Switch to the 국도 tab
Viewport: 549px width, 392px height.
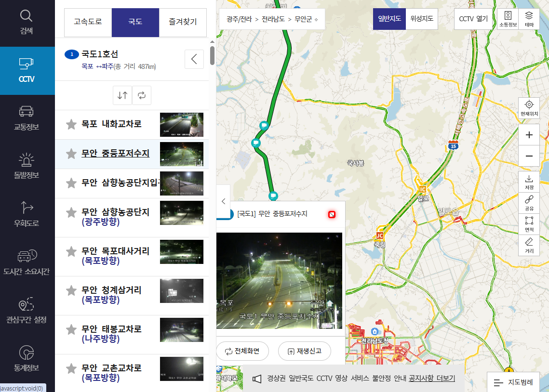pos(135,22)
